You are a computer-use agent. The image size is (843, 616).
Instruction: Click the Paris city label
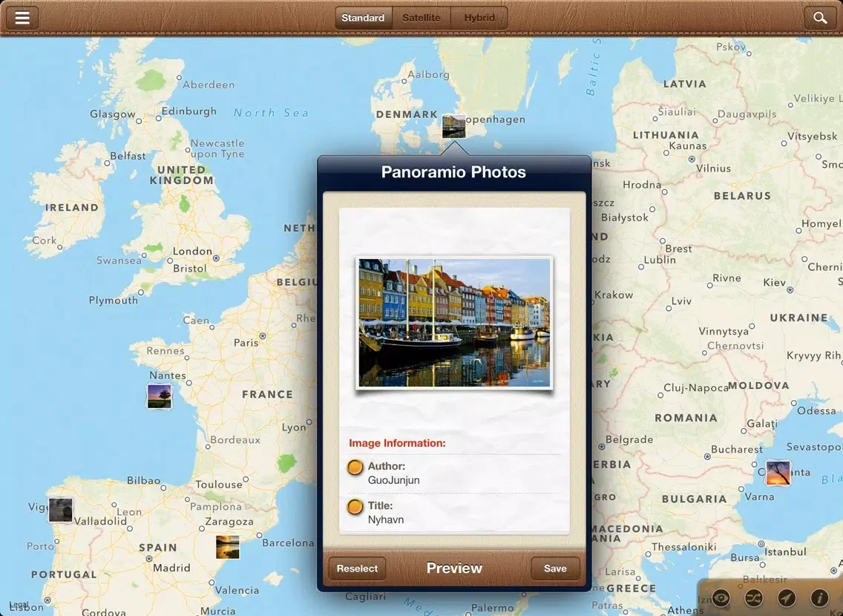click(246, 342)
